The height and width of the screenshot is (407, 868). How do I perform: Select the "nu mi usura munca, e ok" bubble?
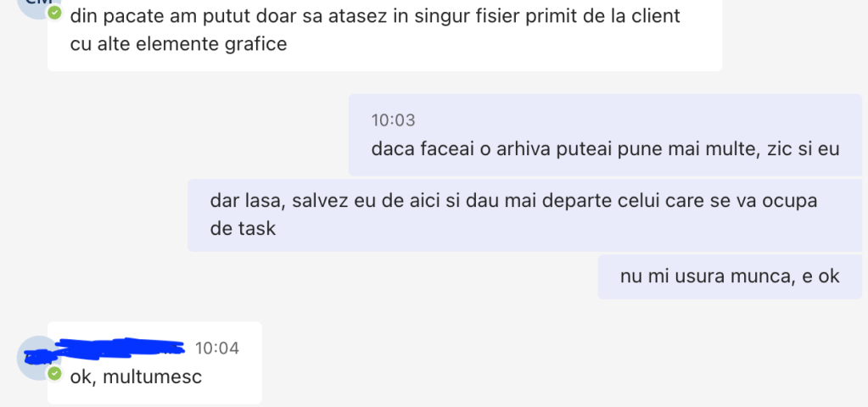coord(730,276)
